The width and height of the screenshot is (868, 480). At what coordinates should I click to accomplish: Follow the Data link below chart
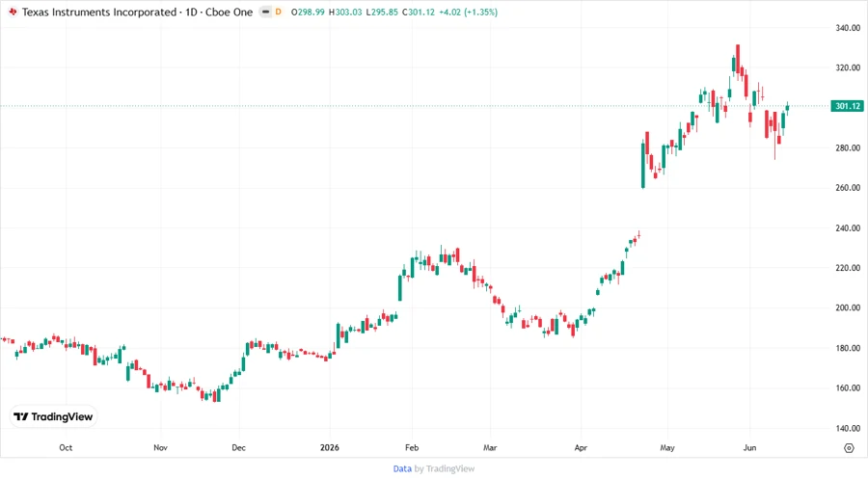[x=402, y=469]
